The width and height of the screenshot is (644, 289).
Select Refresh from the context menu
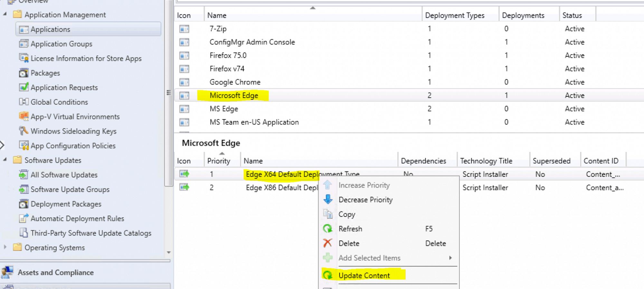pos(350,229)
